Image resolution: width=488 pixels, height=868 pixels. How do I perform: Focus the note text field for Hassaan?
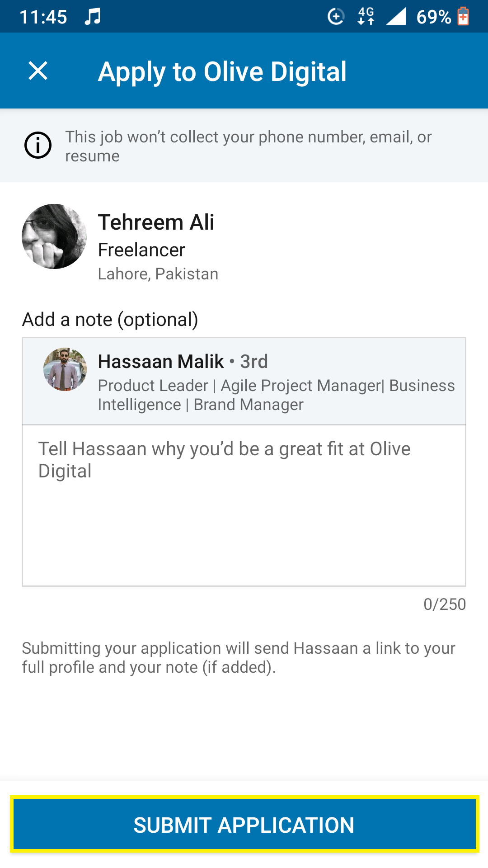244,505
